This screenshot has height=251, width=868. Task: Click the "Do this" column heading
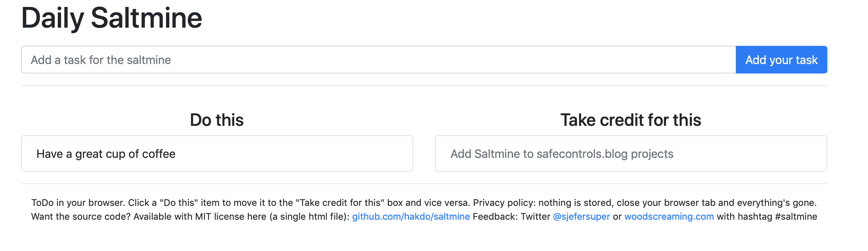pyautogui.click(x=217, y=120)
